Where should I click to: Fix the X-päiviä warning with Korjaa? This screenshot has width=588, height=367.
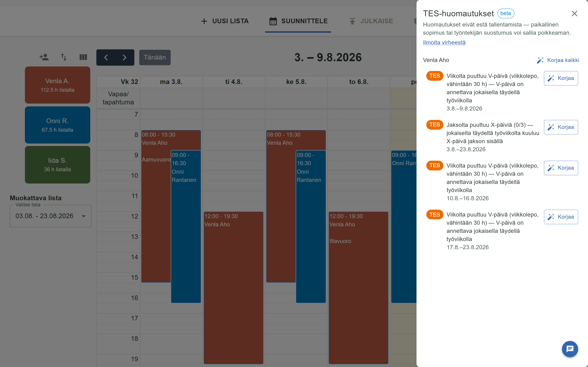pos(561,127)
